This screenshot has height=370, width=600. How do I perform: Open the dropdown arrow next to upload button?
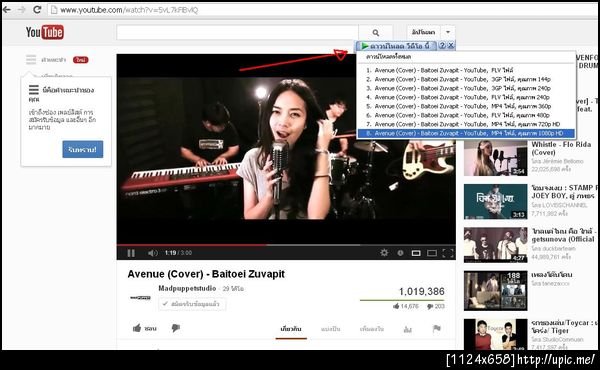pos(448,32)
